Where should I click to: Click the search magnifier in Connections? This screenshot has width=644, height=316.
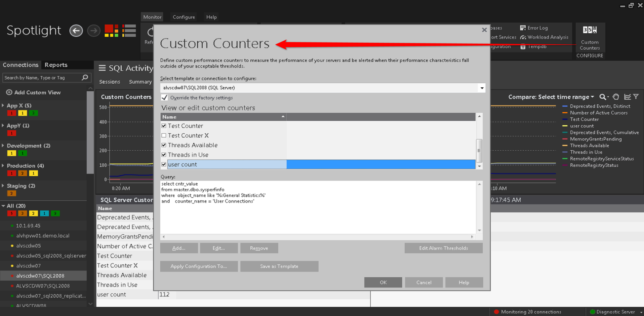[85, 77]
